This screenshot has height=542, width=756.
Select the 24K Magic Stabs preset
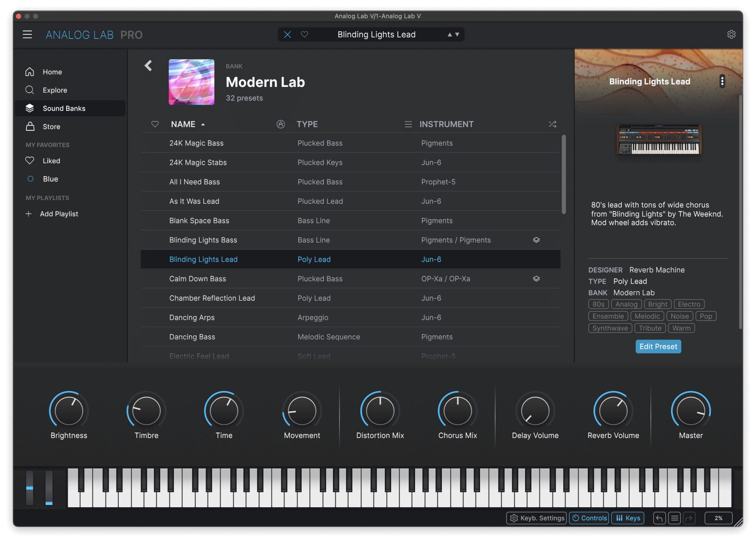350,163
